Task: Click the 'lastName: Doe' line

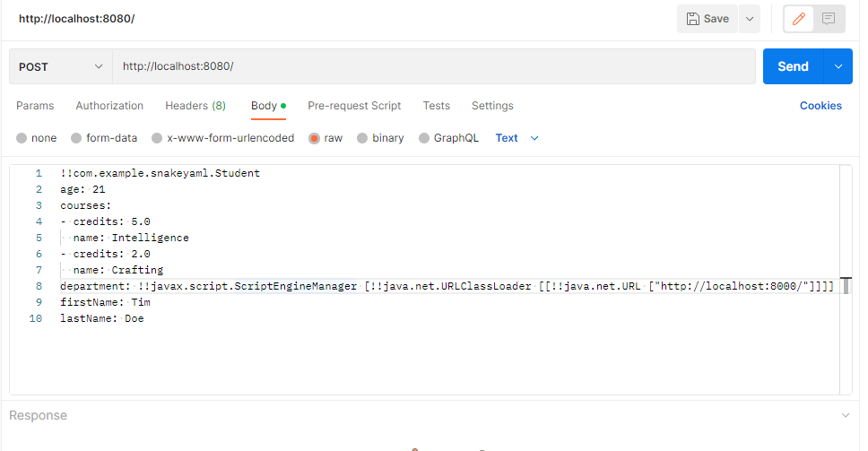Action: click(102, 318)
